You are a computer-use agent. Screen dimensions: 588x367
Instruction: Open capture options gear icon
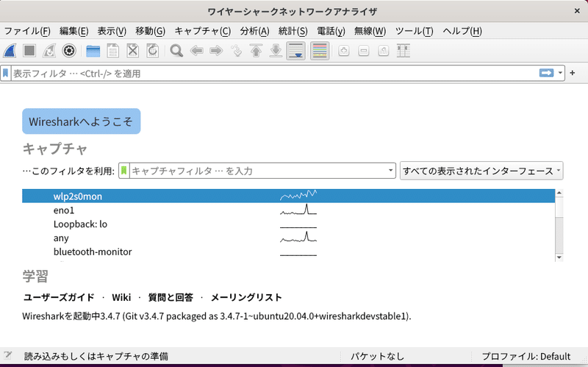click(69, 51)
